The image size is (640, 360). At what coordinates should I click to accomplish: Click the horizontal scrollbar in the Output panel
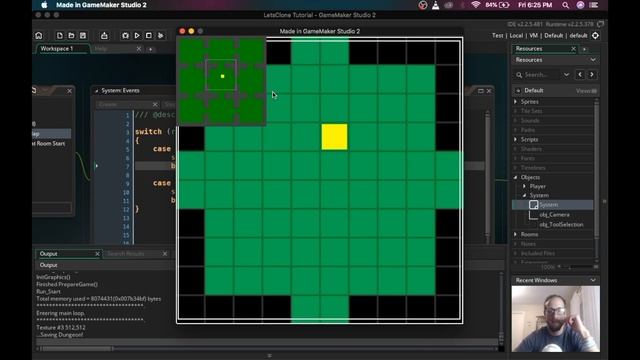76,349
